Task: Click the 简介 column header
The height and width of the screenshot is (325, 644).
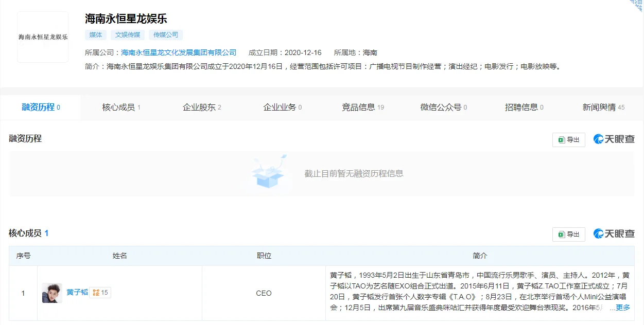Action: click(x=480, y=256)
